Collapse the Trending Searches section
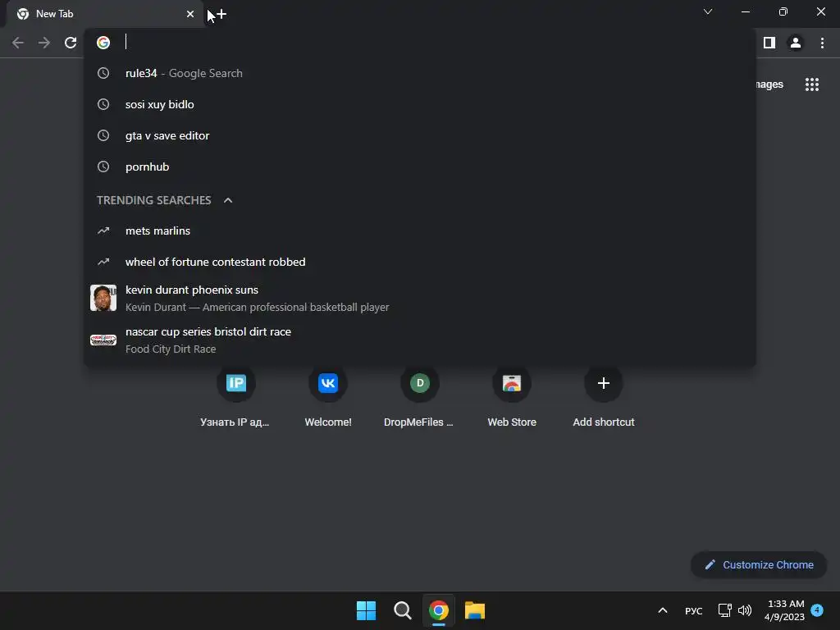Viewport: 840px width, 630px height. 228,200
